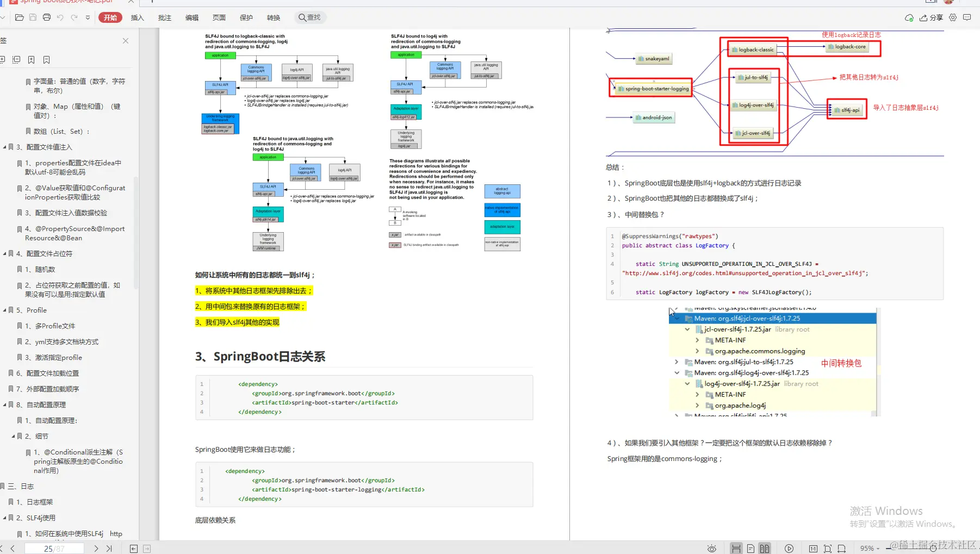
Task: Click the cloud sync status icon
Action: tap(909, 17)
